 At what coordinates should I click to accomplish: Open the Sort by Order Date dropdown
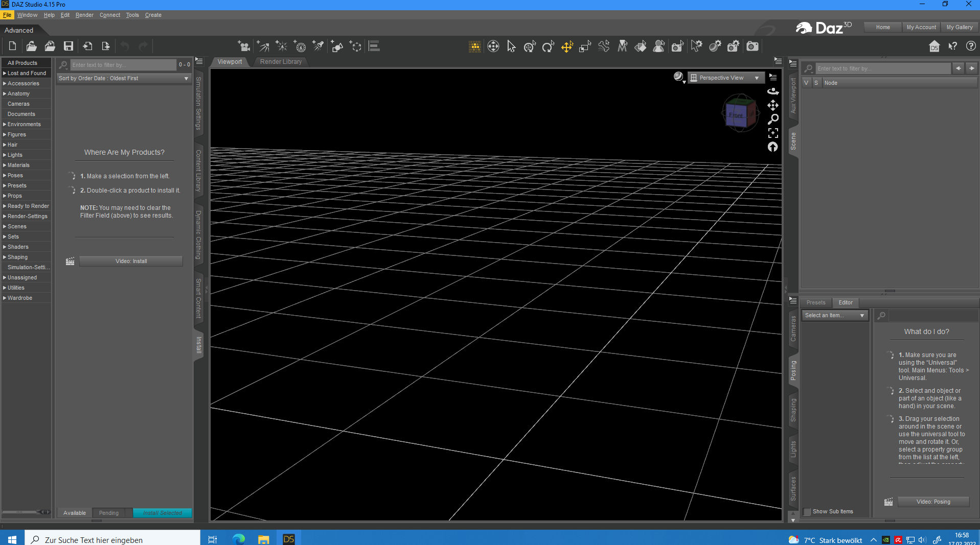click(x=123, y=78)
